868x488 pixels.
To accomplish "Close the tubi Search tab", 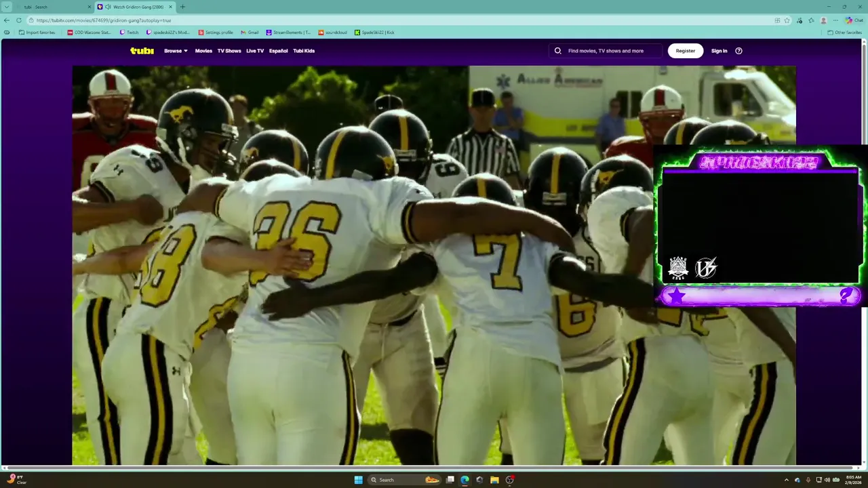I will 89,7.
